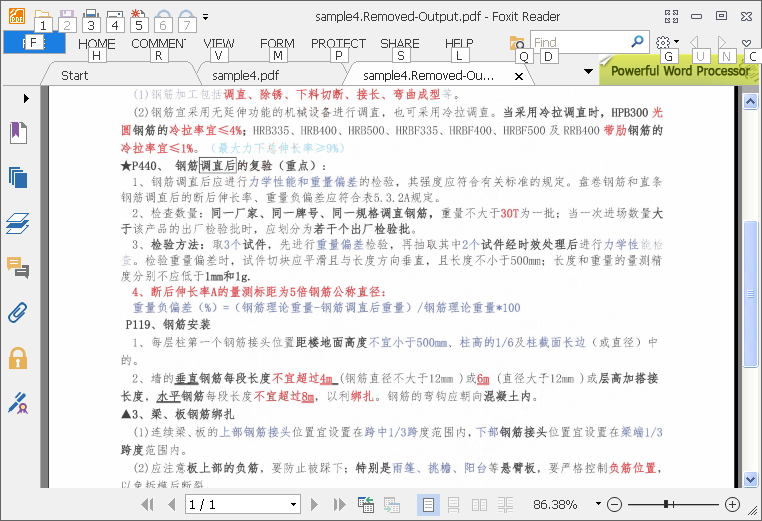Click the zoom in plus button
This screenshot has width=762, height=521.
coord(732,505)
